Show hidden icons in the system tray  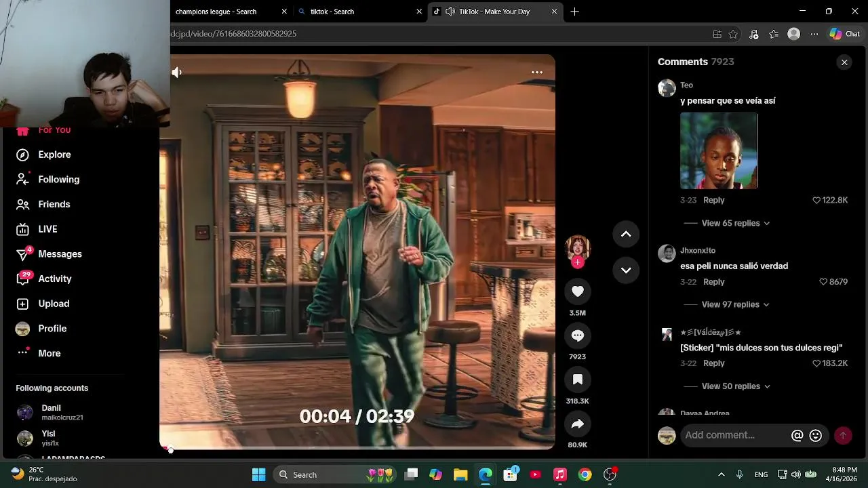point(721,474)
